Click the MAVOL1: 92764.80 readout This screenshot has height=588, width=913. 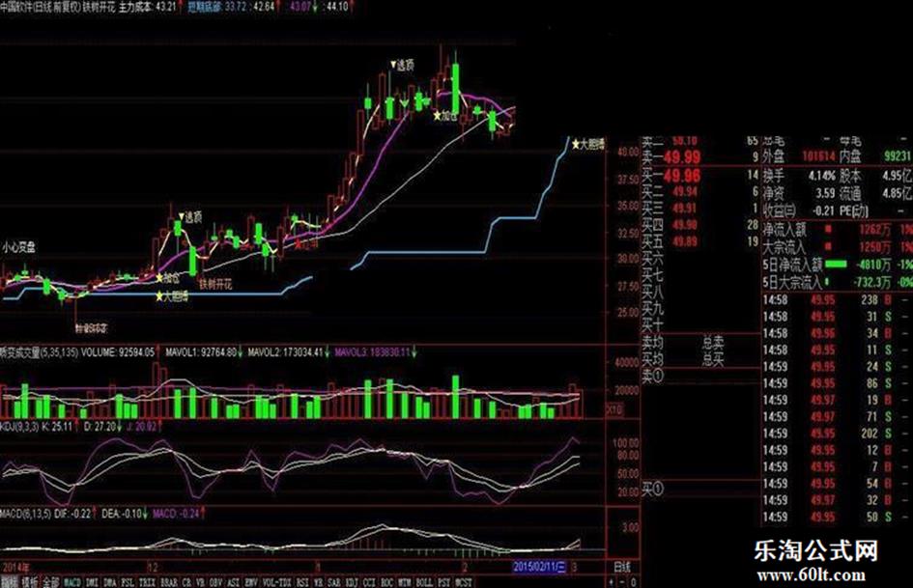tap(201, 352)
